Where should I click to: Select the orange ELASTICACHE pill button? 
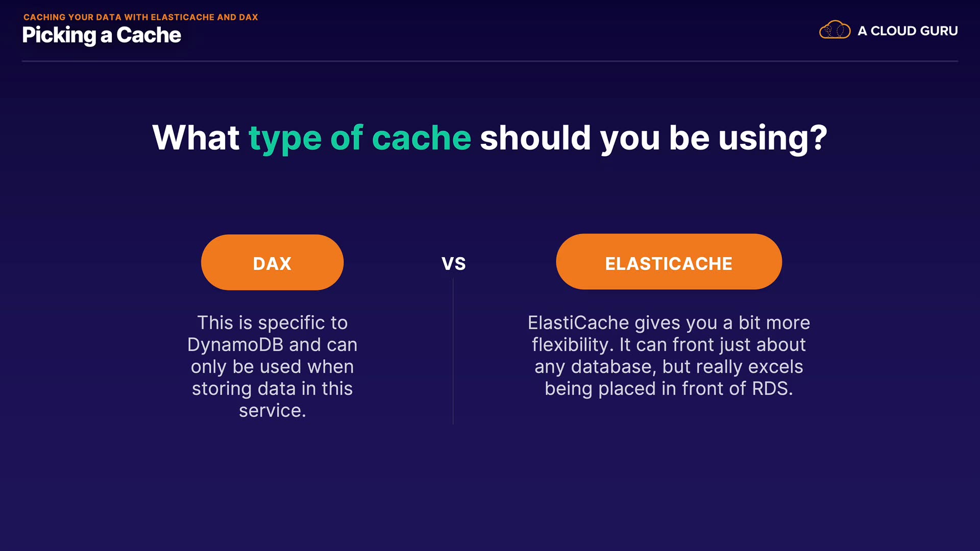tap(669, 262)
